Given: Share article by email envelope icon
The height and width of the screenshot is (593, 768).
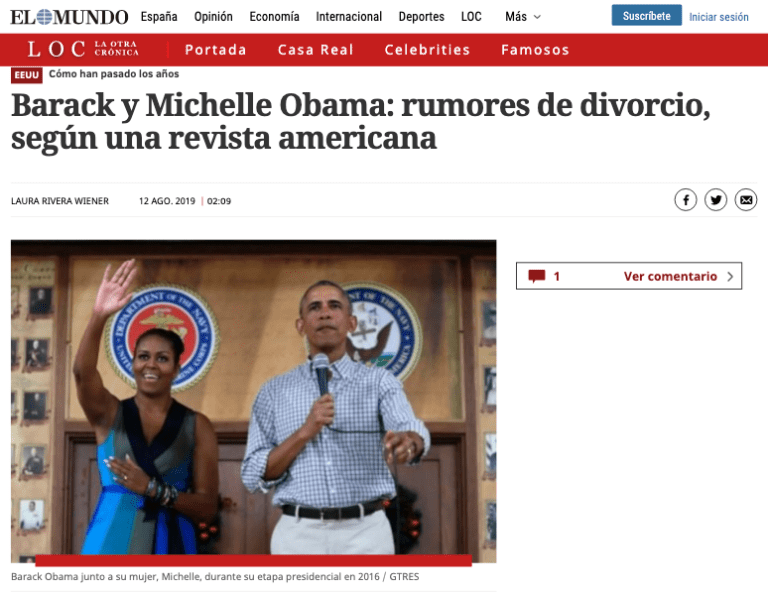Looking at the screenshot, I should click(745, 200).
